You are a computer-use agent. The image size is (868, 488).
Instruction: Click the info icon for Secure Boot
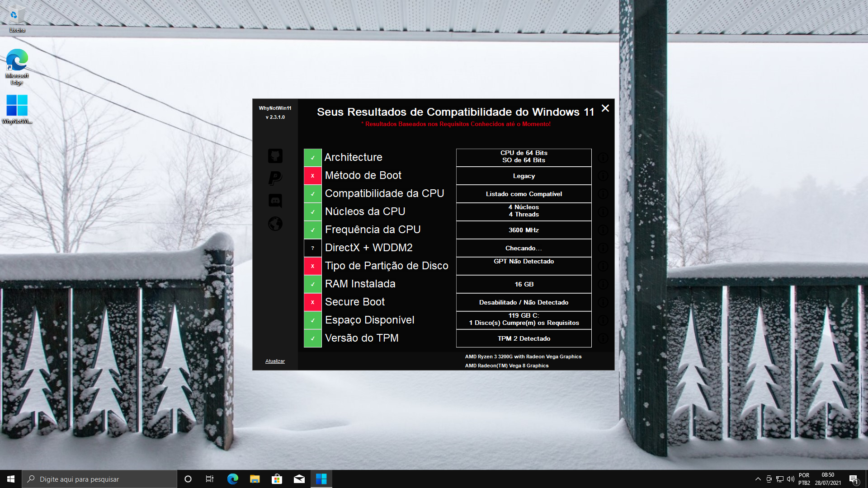(603, 302)
